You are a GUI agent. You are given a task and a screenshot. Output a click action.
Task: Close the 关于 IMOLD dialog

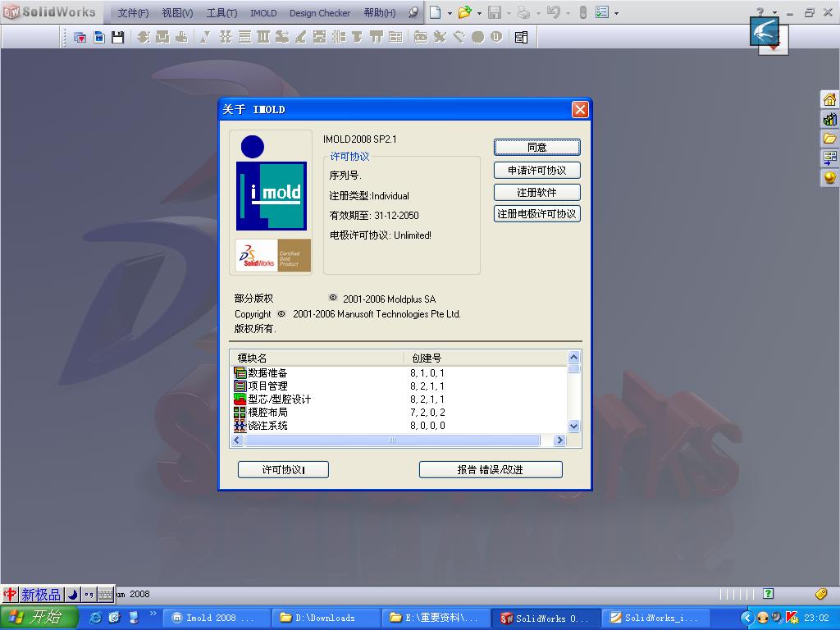(x=580, y=109)
